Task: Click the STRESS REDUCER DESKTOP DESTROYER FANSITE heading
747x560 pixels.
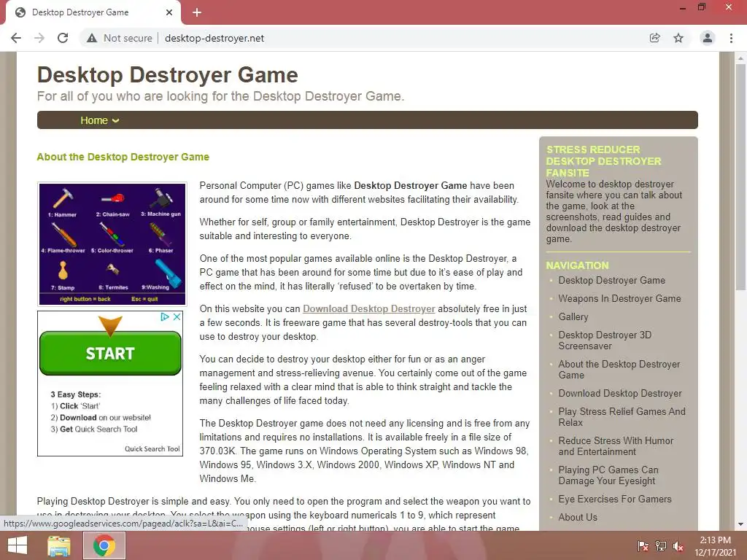Action: point(603,161)
